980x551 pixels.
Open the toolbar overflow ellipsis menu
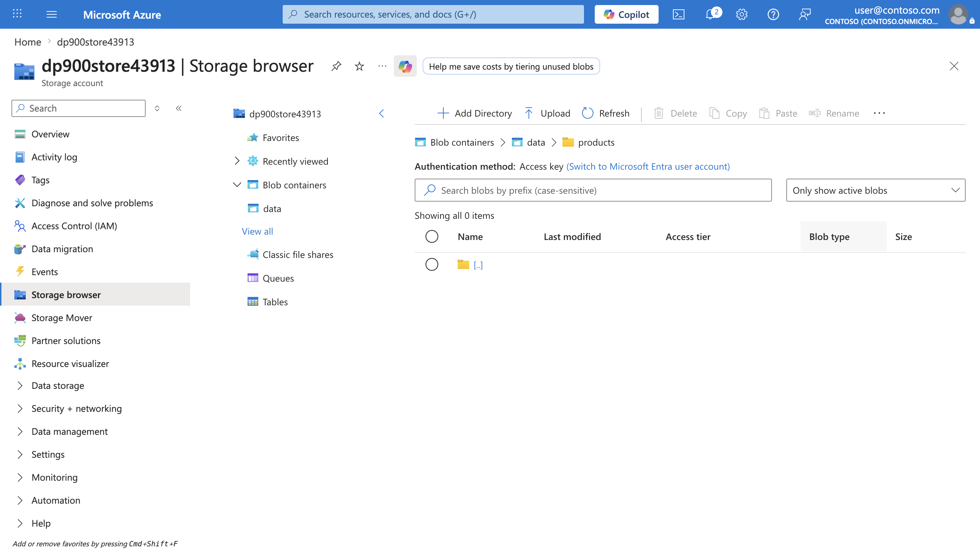[x=879, y=113]
